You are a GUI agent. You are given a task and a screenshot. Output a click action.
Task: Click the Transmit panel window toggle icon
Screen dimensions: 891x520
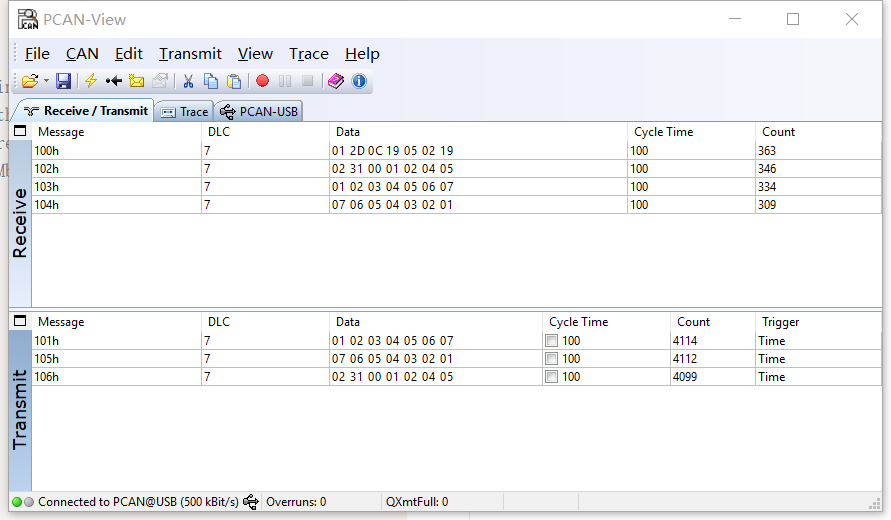coord(20,321)
